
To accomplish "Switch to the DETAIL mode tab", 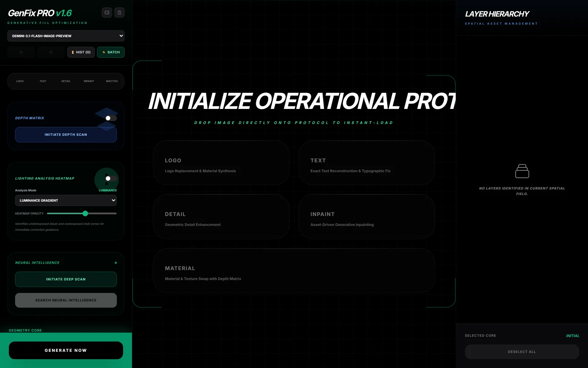I will (x=66, y=81).
